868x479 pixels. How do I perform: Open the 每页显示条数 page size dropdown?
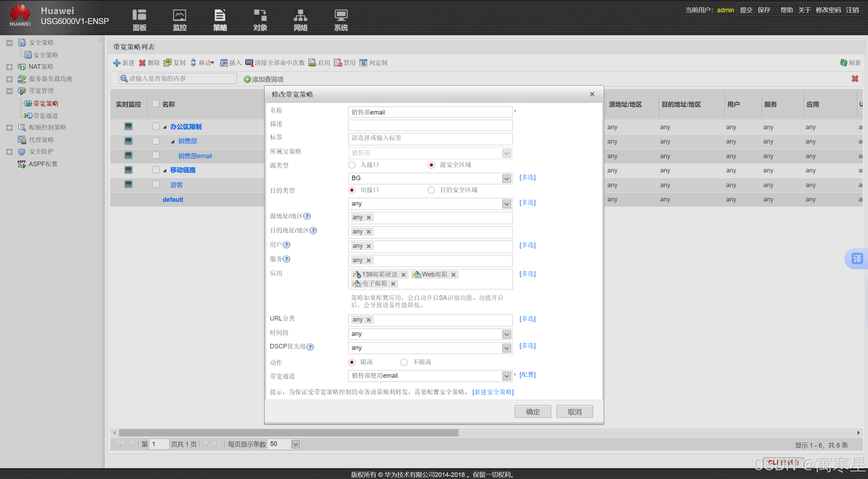pos(295,444)
